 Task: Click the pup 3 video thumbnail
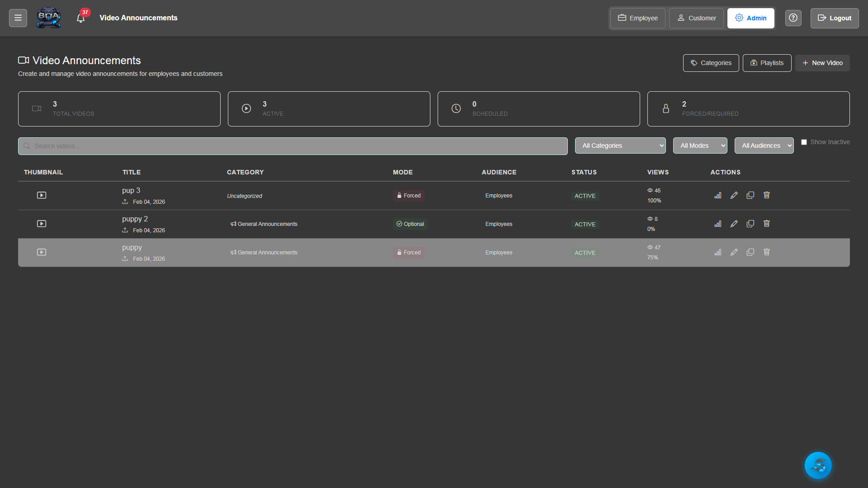(42, 195)
